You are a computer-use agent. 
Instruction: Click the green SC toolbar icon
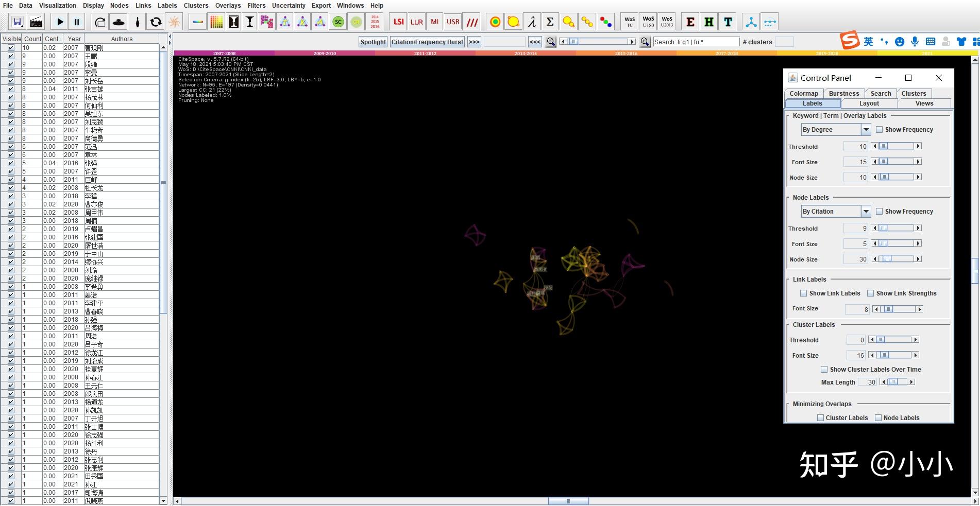(338, 22)
